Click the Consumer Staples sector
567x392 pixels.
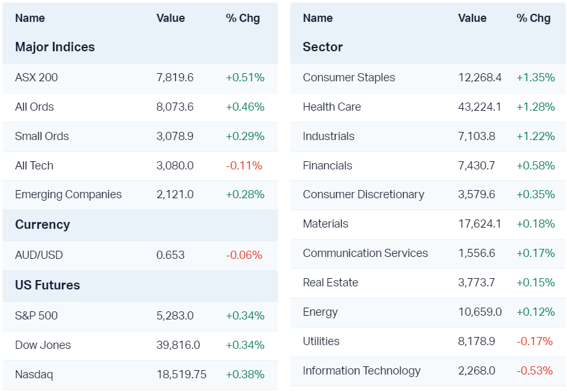tap(349, 78)
